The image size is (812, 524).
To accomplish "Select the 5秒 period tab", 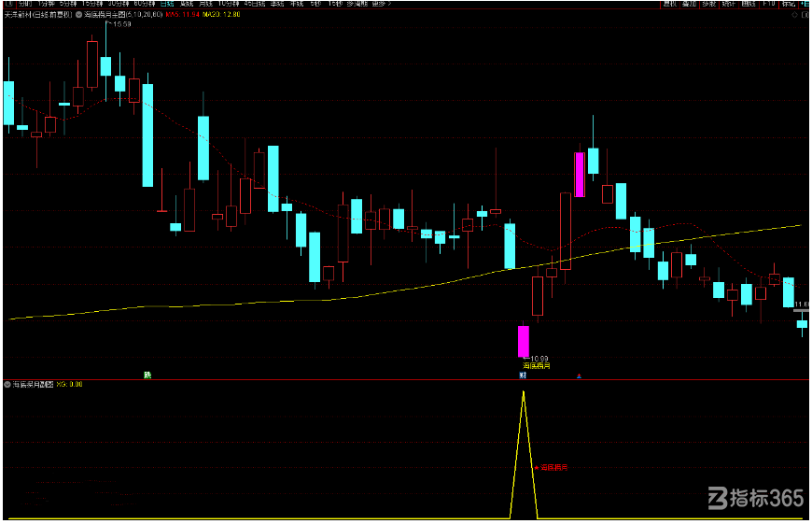I will tap(315, 4).
